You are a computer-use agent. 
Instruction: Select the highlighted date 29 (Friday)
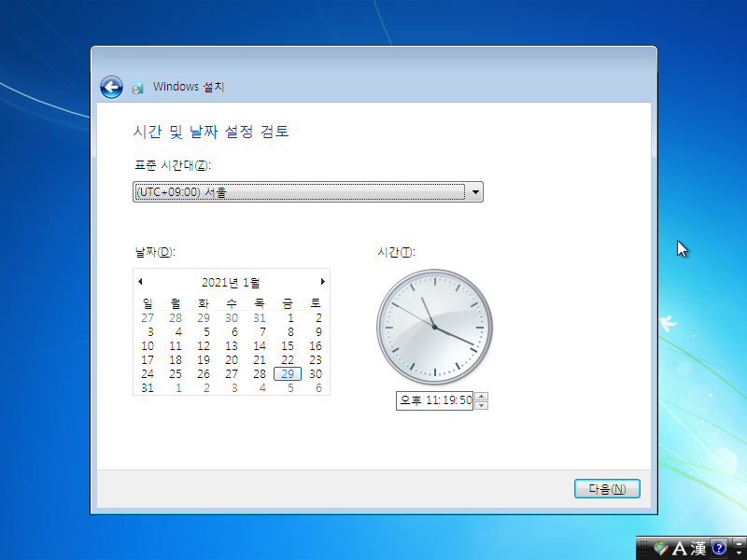point(288,374)
